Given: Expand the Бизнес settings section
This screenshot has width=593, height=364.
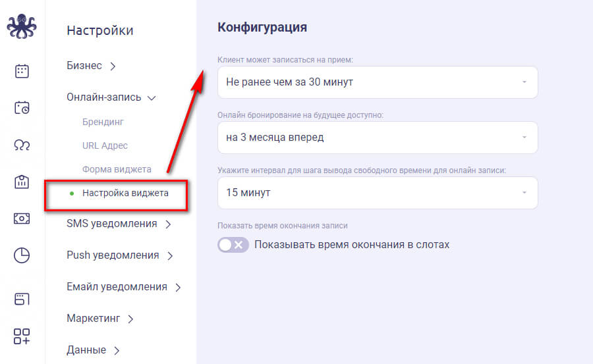Looking at the screenshot, I should tap(91, 66).
